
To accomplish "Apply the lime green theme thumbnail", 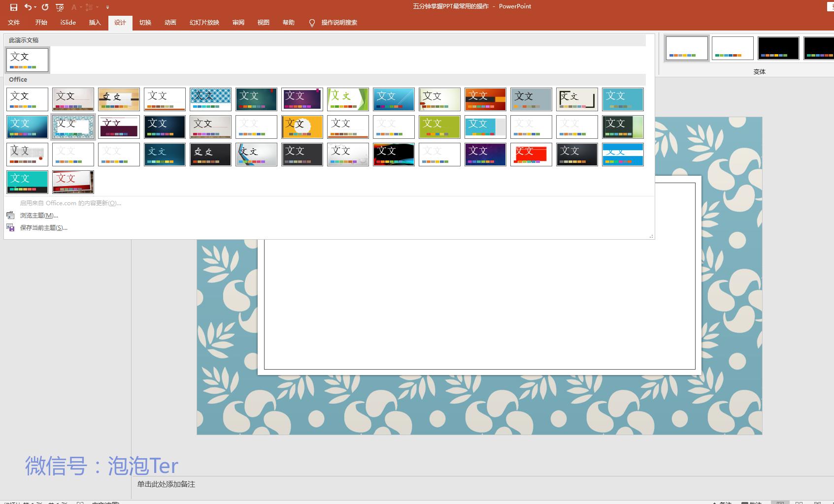I will point(439,127).
